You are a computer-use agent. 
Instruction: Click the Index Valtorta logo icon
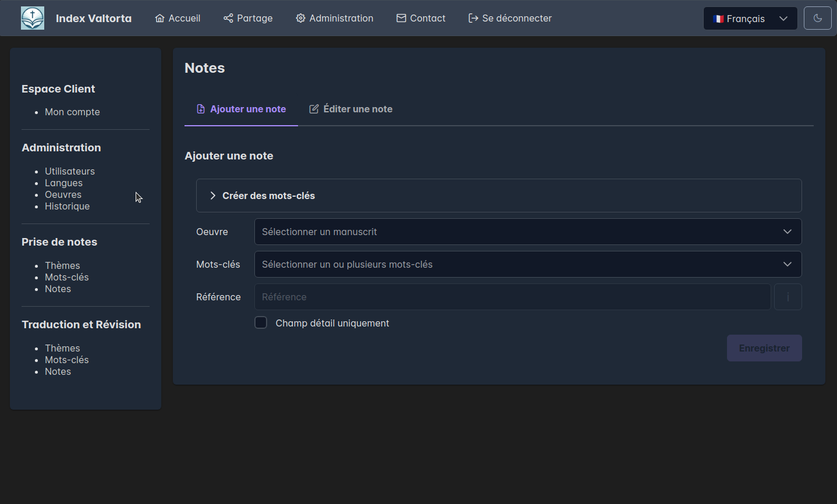33,18
